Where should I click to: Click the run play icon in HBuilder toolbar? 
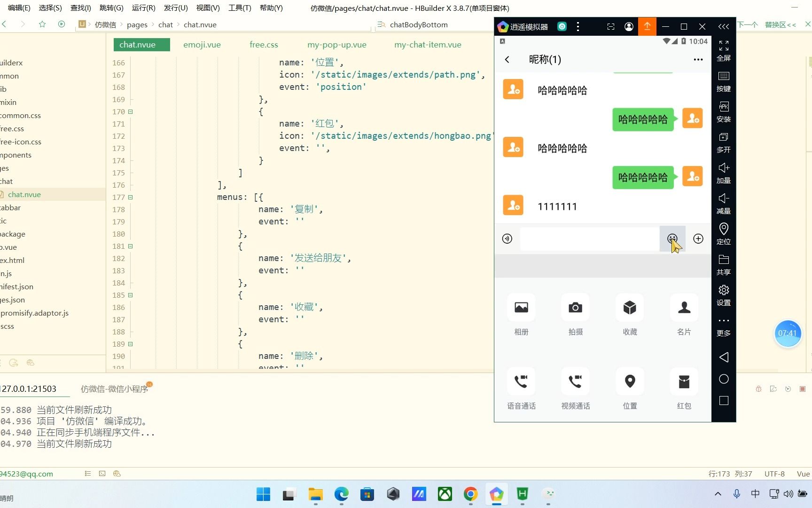tap(62, 24)
